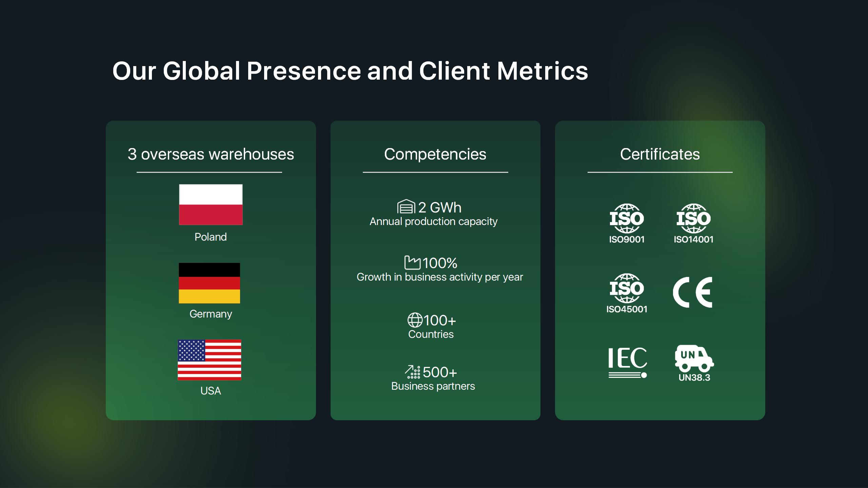Click the UN38.3 caption text
This screenshot has width=868, height=488.
pos(694,378)
